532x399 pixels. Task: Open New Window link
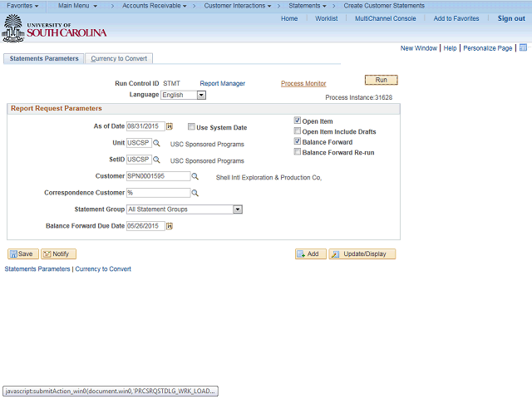419,48
